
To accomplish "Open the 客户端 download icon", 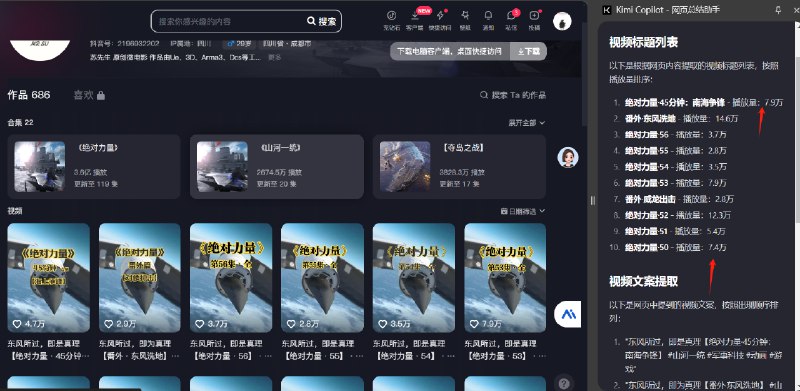I will tap(415, 19).
